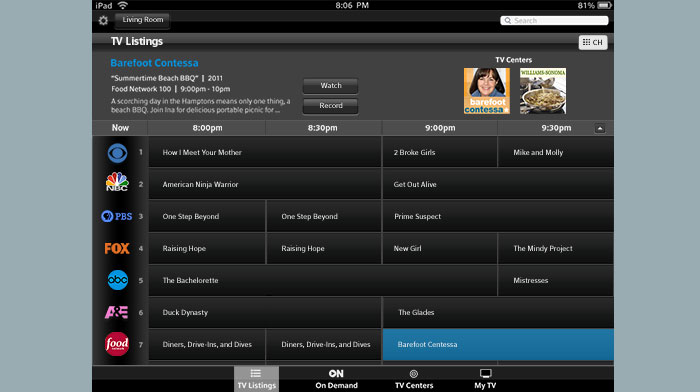This screenshot has height=392, width=700.
Task: Select 8:30pm Diners, Drive-Ins, and Dives
Action: tap(324, 345)
